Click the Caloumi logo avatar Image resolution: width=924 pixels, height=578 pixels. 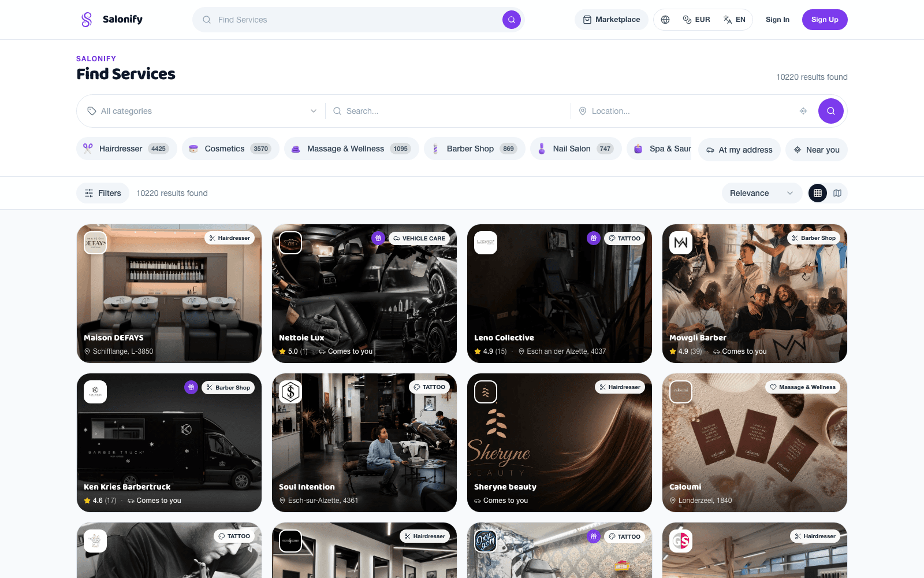click(x=681, y=392)
